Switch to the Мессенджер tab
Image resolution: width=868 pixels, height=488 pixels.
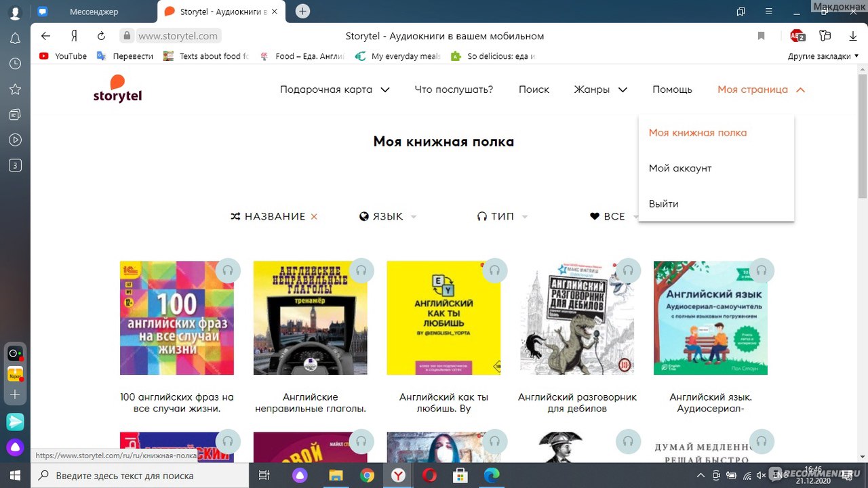tap(94, 12)
